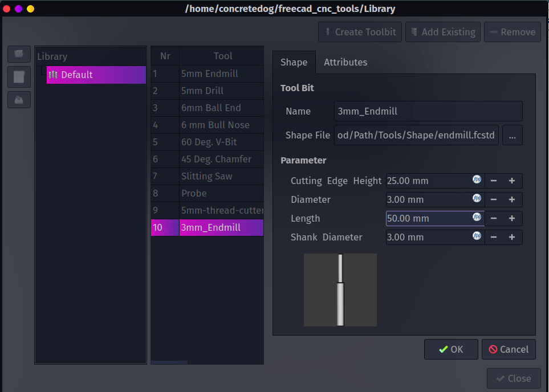The image size is (549, 392).
Task: Cancel the tool bit edits
Action: [x=509, y=349]
